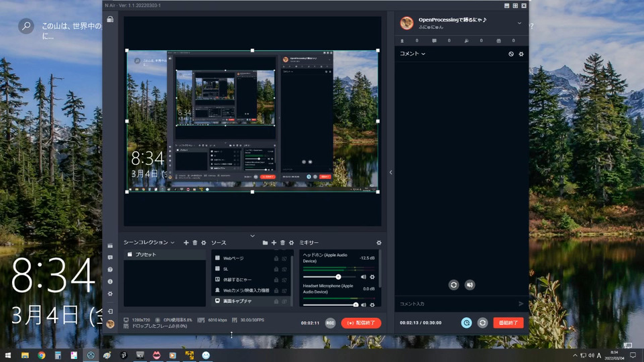Screen dimensions: 644x362
Task: Toggle visibility of 休憩するにゃー source
Action: click(x=284, y=280)
